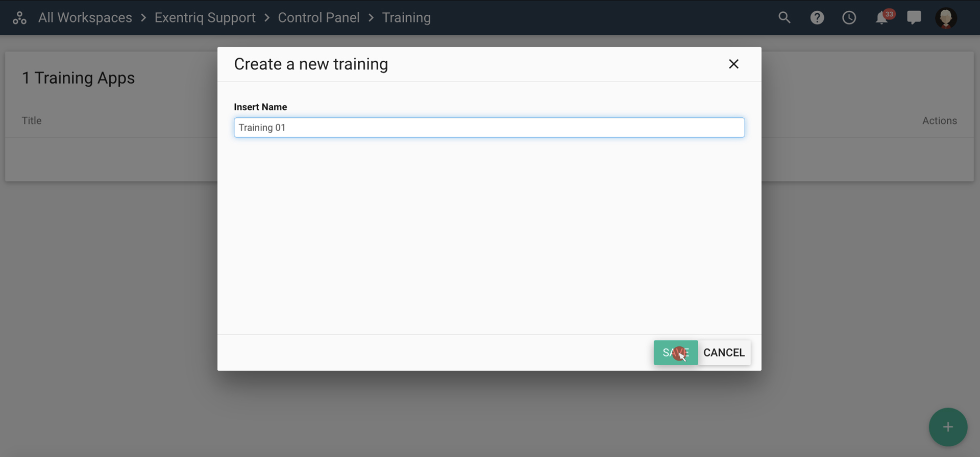Click the 1 Training Apps heading

pyautogui.click(x=78, y=78)
